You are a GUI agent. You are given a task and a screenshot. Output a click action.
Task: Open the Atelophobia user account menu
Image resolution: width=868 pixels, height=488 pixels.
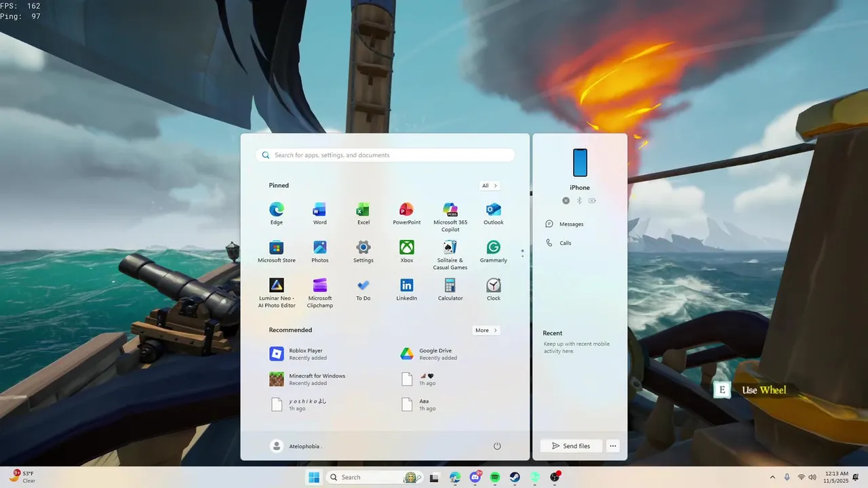296,446
